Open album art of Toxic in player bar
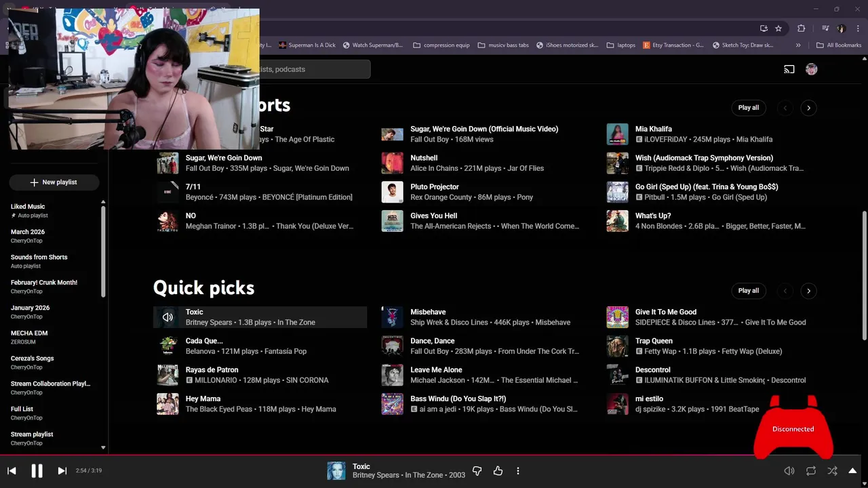868x488 pixels. [336, 470]
